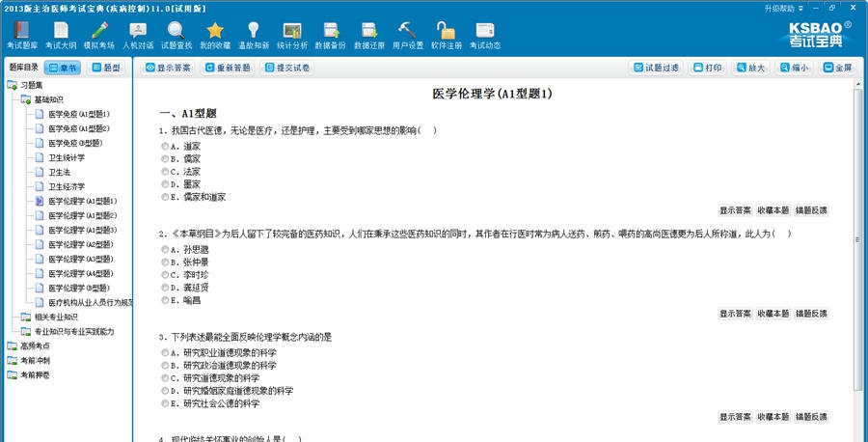868x442 pixels.
Task: Open the 用户设置 hammer settings icon
Action: tap(408, 36)
